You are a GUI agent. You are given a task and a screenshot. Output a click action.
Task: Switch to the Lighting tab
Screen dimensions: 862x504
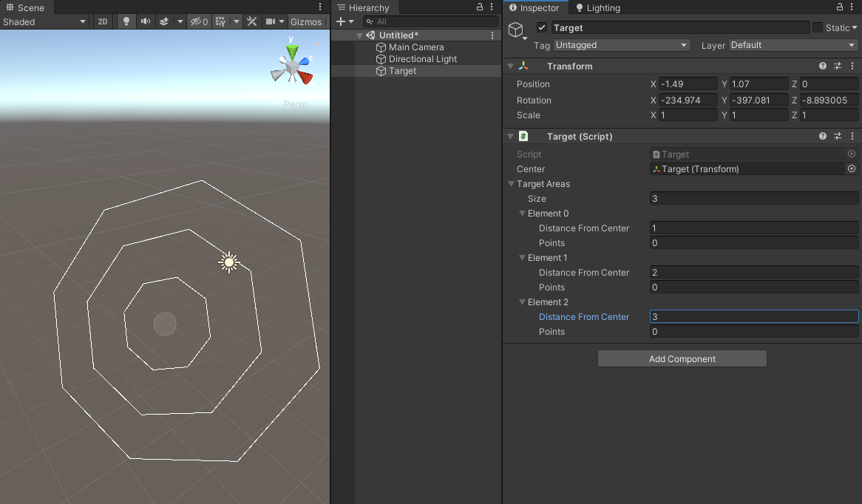pyautogui.click(x=597, y=7)
